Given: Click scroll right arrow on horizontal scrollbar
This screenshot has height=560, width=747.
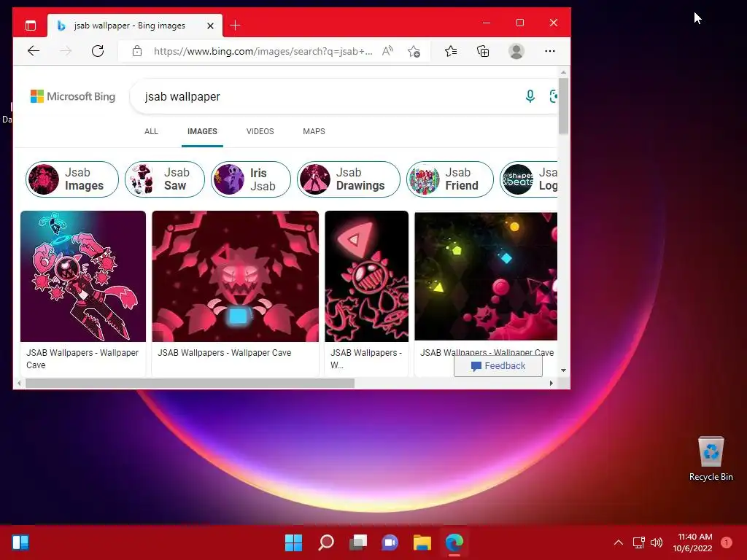Looking at the screenshot, I should coord(551,384).
